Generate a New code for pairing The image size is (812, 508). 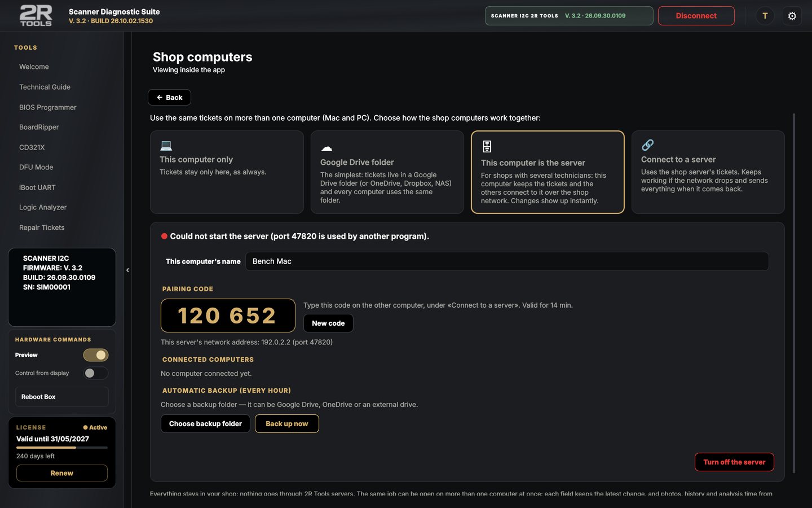point(328,323)
